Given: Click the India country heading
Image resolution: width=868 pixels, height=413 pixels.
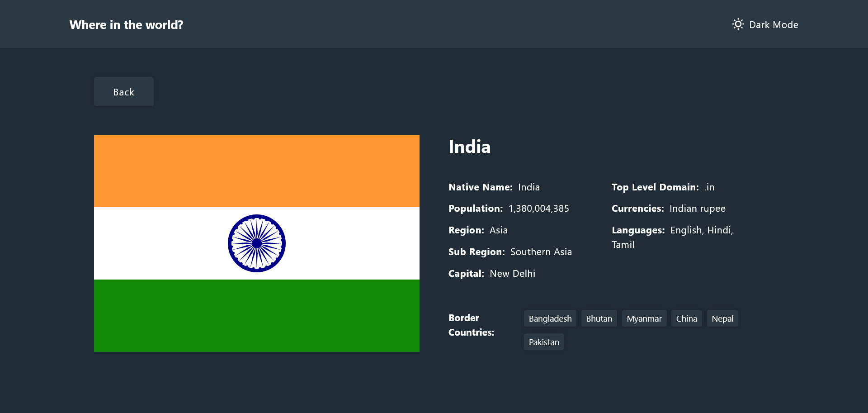Looking at the screenshot, I should click(x=469, y=147).
